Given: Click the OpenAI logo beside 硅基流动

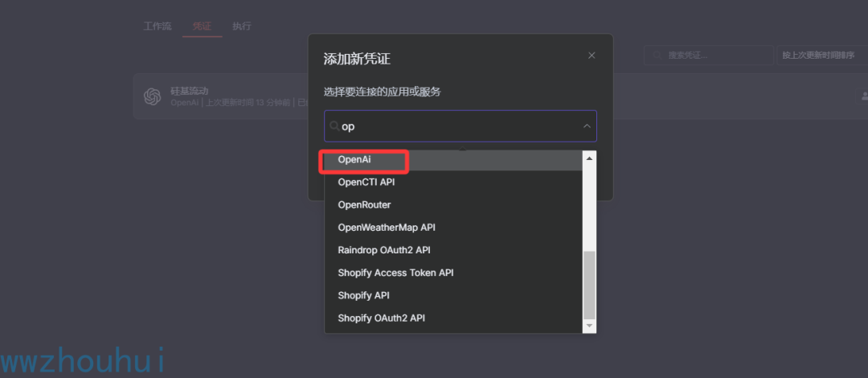Looking at the screenshot, I should click(152, 97).
